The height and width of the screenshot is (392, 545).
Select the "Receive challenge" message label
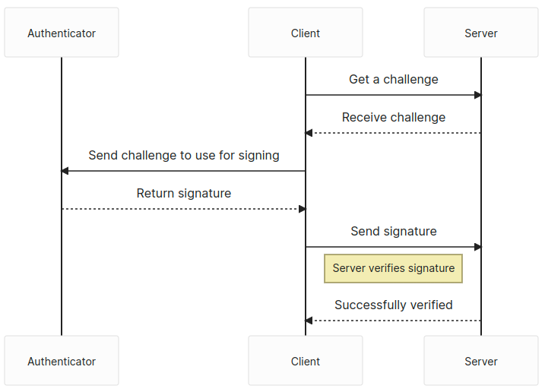click(x=393, y=117)
